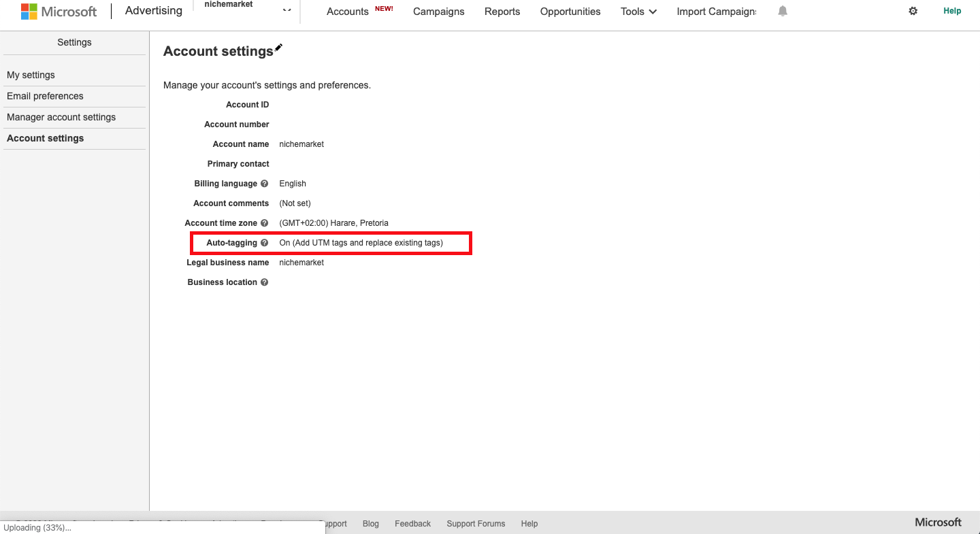Open the Blog footer link

pyautogui.click(x=371, y=524)
